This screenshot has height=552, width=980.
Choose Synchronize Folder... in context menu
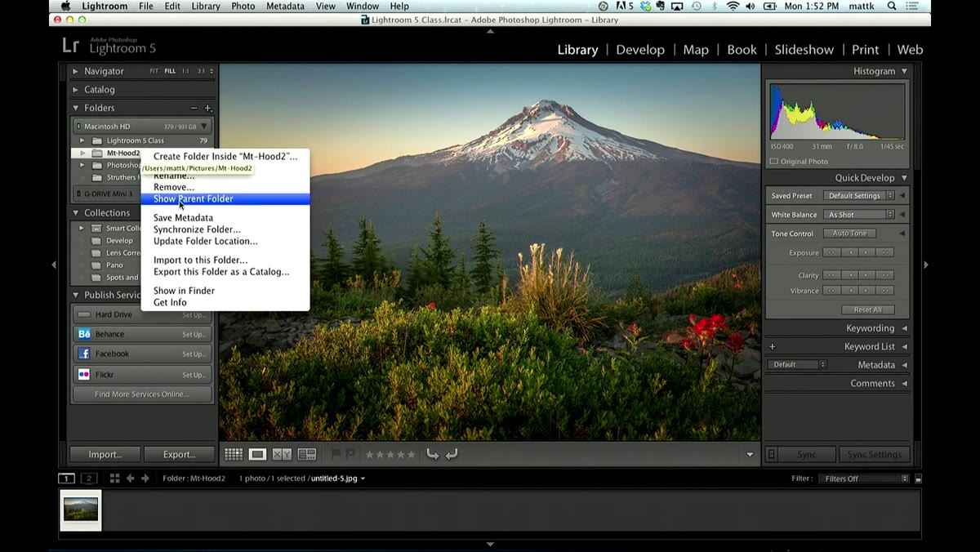225,229
